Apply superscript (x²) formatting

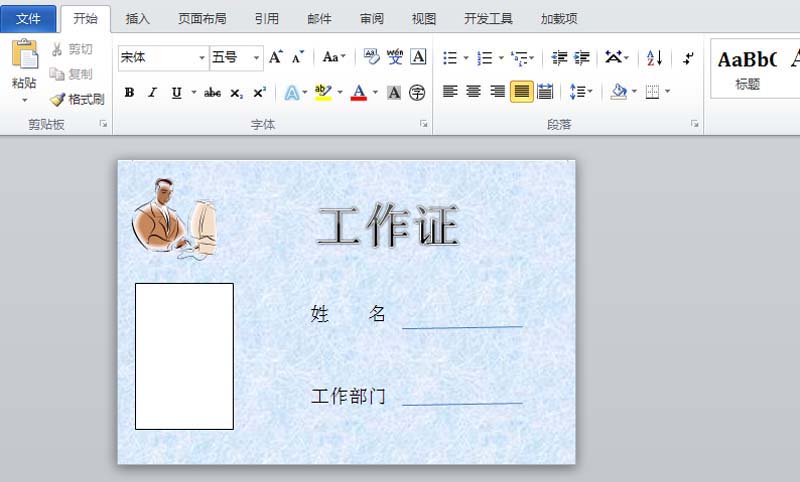tap(260, 93)
